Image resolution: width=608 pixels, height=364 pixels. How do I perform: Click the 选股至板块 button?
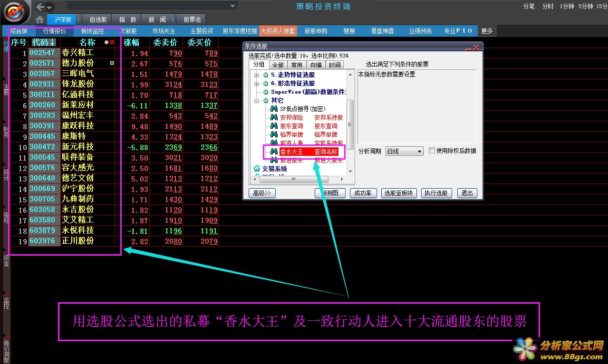[398, 193]
